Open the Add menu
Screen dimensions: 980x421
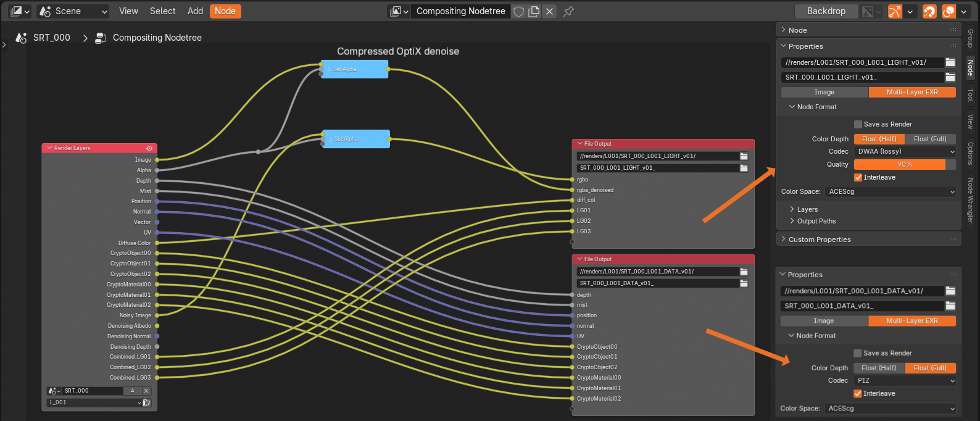pyautogui.click(x=195, y=11)
